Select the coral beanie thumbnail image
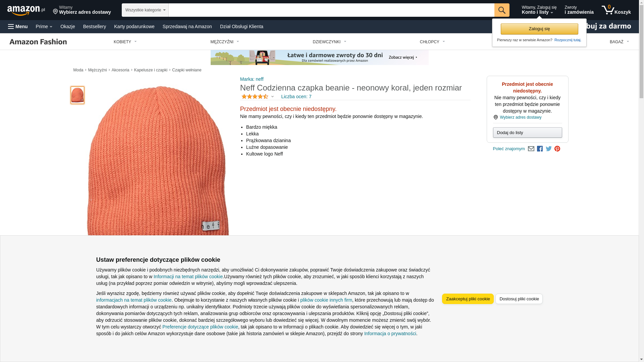Viewport: 644px width, 362px height. click(x=77, y=95)
